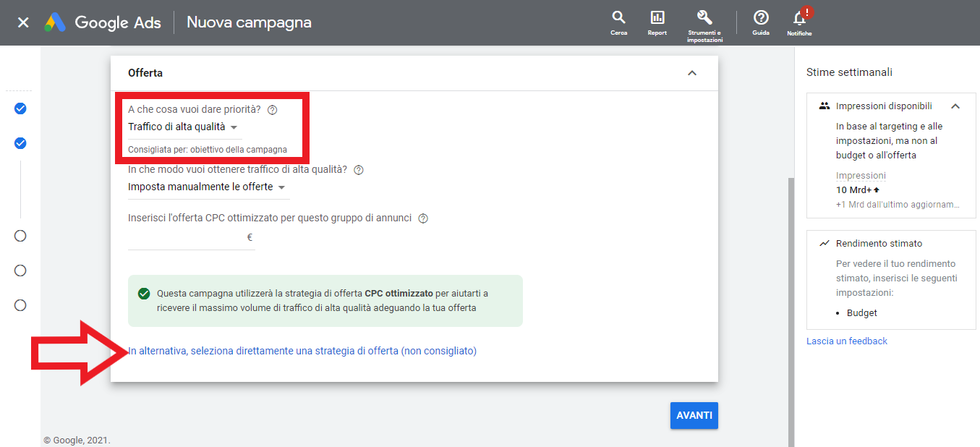The height and width of the screenshot is (447, 980).
Task: Click help icon beside high-quality traffic question
Action: tap(358, 170)
